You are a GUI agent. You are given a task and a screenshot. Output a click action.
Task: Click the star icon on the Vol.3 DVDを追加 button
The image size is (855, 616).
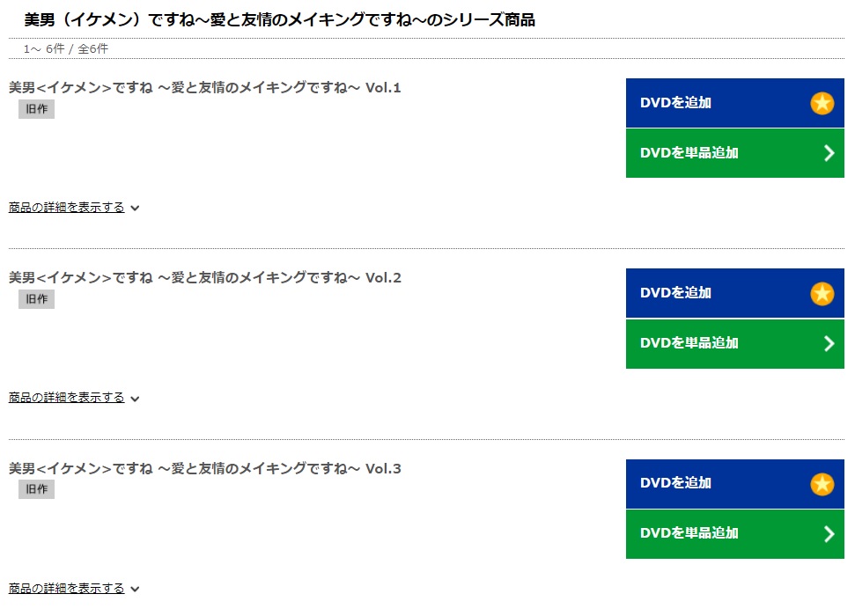822,483
